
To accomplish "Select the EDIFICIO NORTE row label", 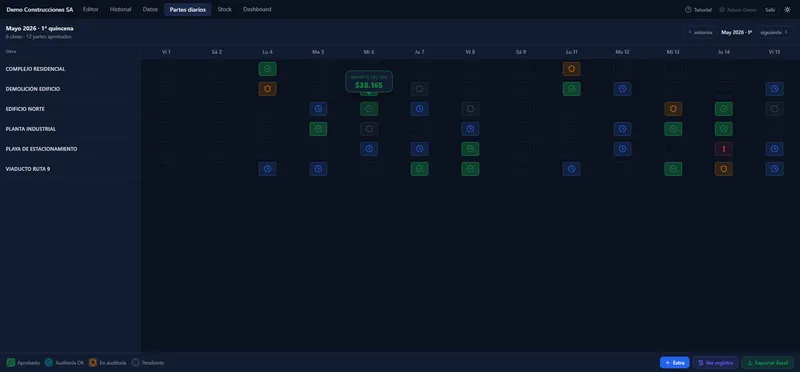I will (x=25, y=109).
